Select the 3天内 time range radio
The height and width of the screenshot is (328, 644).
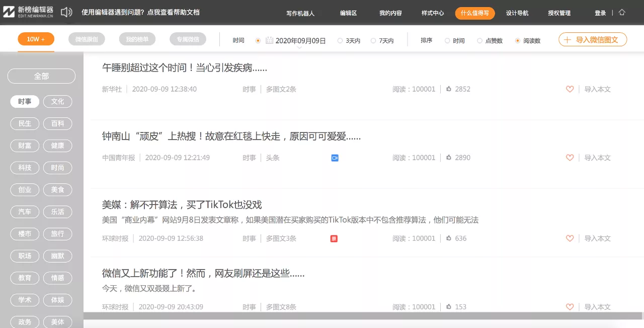tap(340, 41)
